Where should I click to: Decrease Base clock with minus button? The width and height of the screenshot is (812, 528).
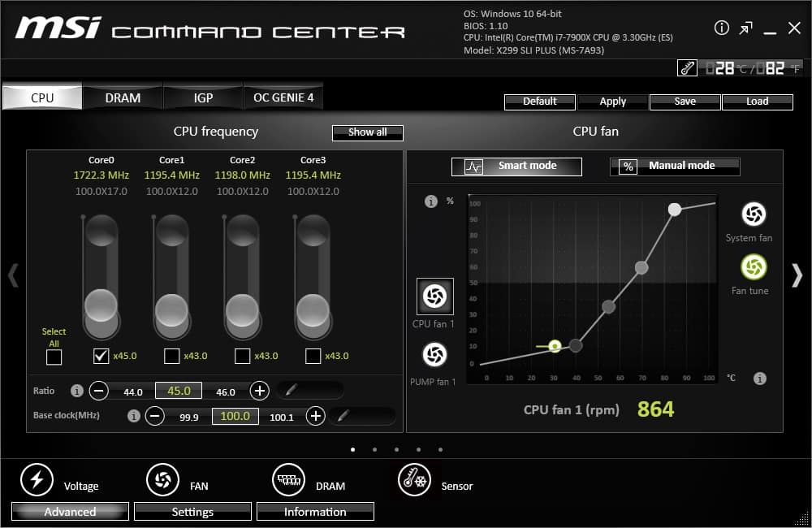tap(155, 416)
